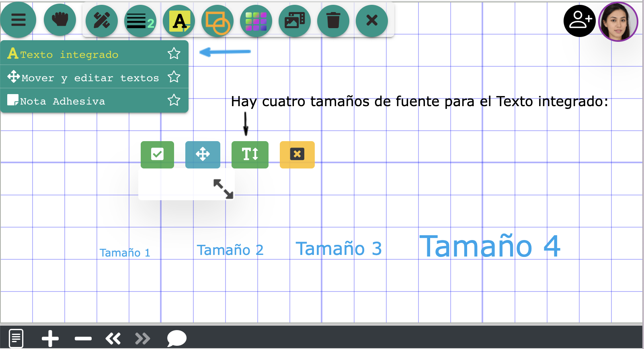Viewport: 644px width, 349px height.
Task: Cancel text with yellow X button
Action: (297, 154)
